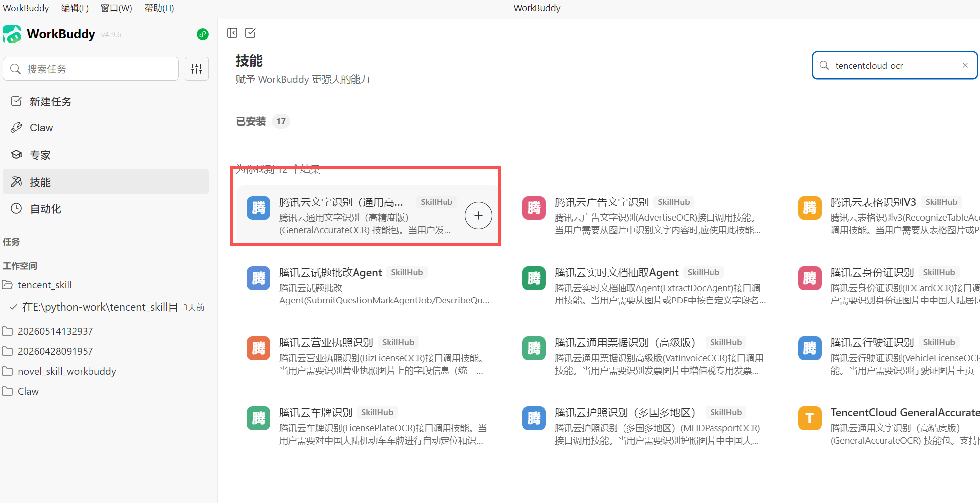
Task: Click the 腾讯云车牌识别 description text
Action: pos(383,434)
